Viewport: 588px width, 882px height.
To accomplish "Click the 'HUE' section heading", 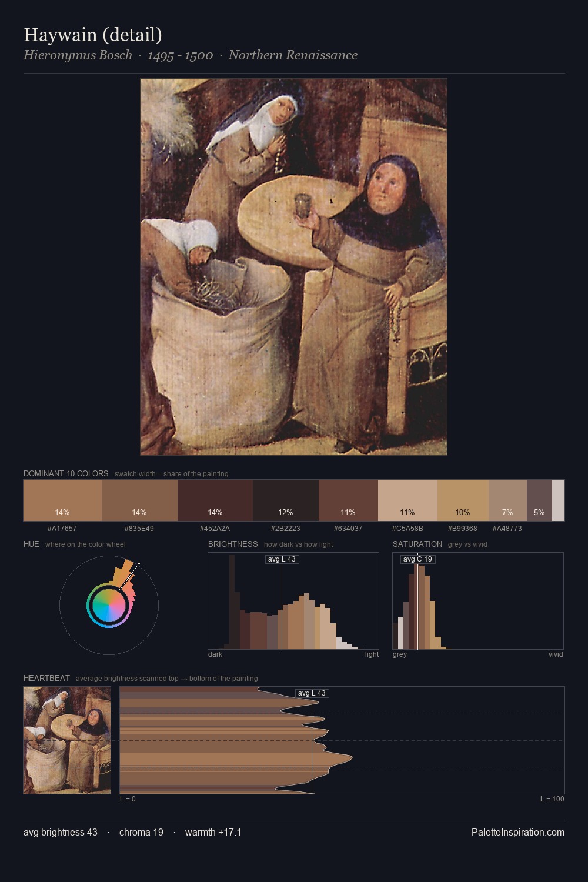I will pyautogui.click(x=31, y=544).
